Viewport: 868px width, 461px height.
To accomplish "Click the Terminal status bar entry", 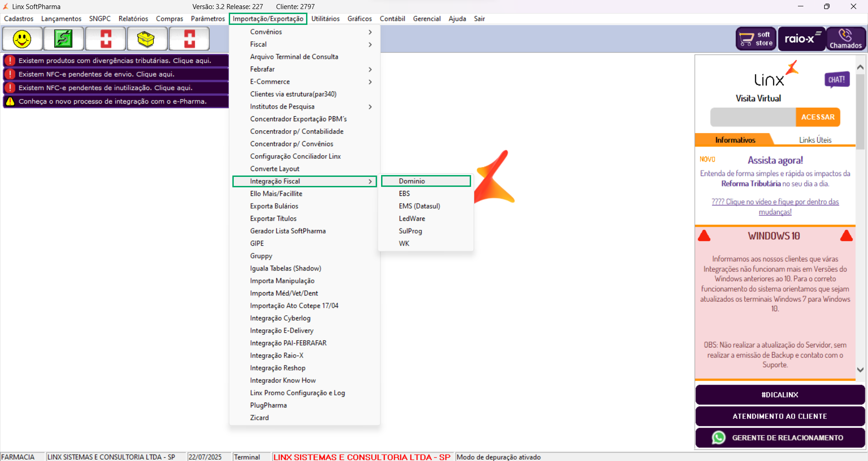I will click(x=247, y=457).
